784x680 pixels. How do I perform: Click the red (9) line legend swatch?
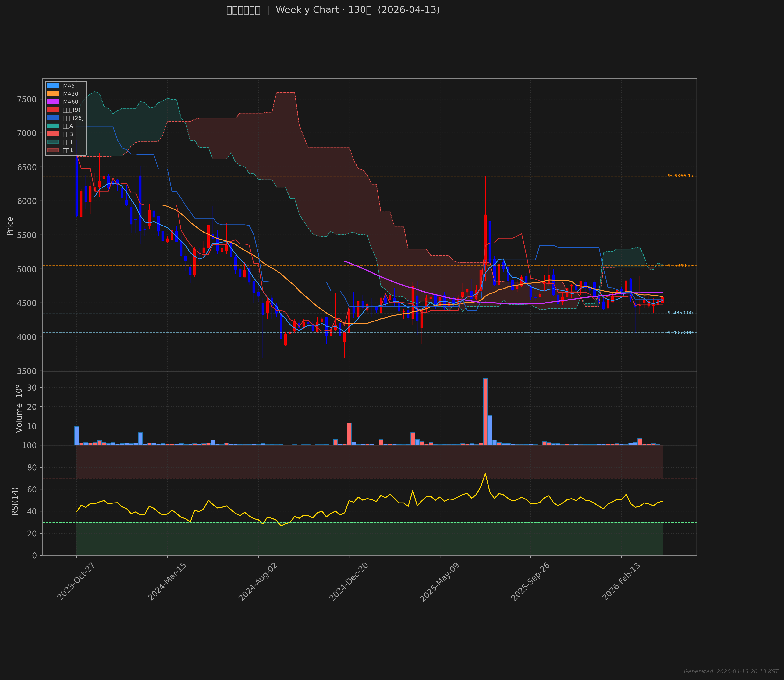53,110
